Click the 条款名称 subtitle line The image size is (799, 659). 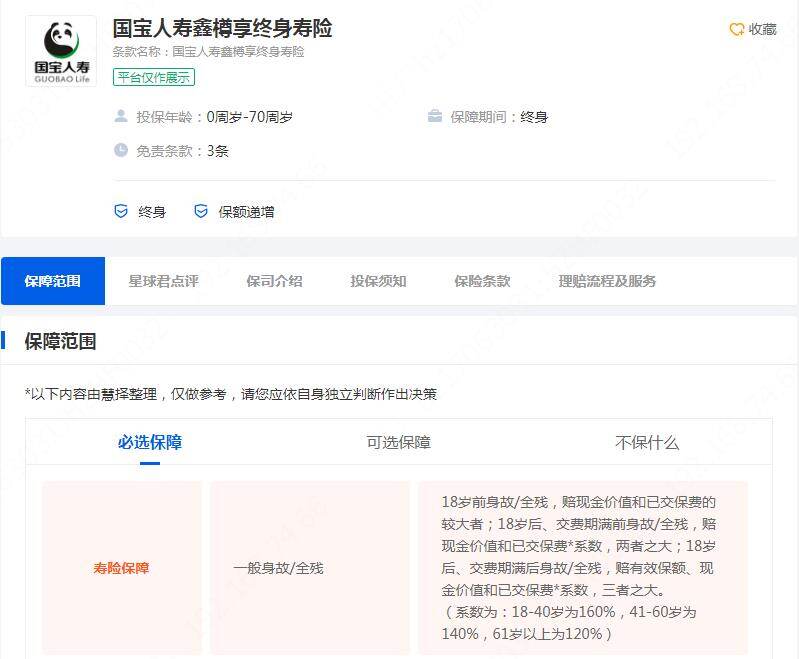tap(208, 51)
